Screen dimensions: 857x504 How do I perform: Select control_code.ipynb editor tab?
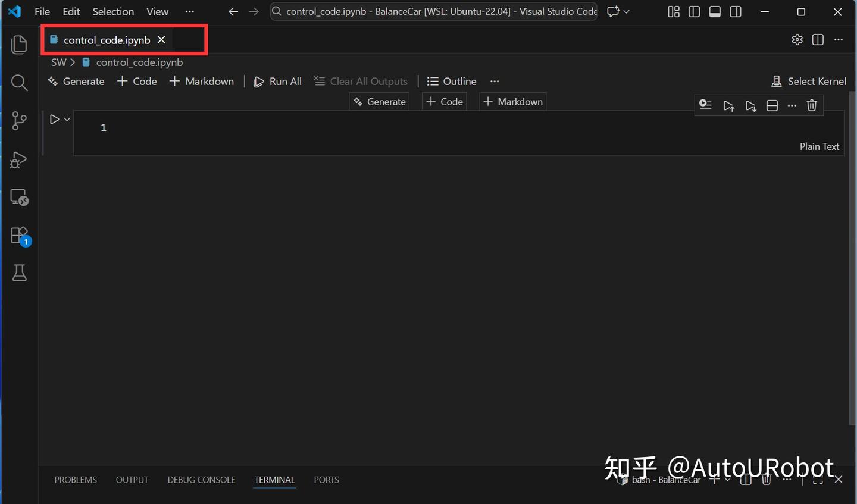[107, 40]
